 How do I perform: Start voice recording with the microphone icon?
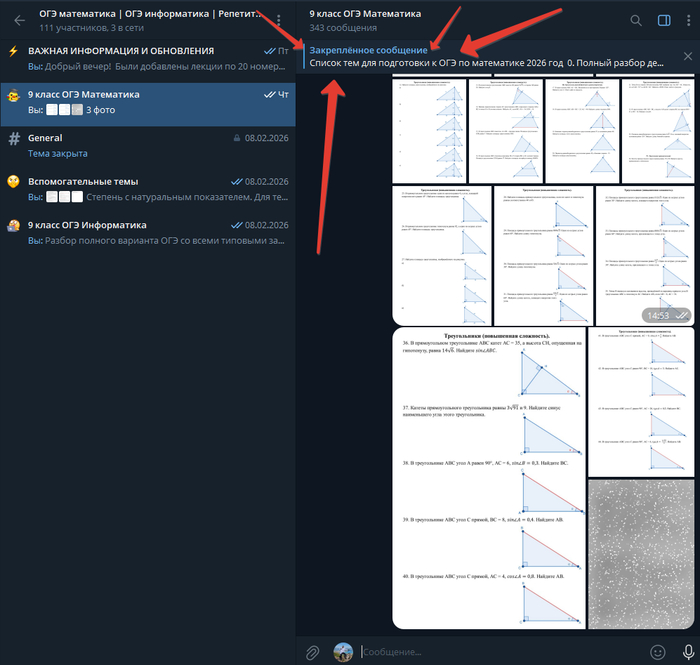(x=688, y=652)
